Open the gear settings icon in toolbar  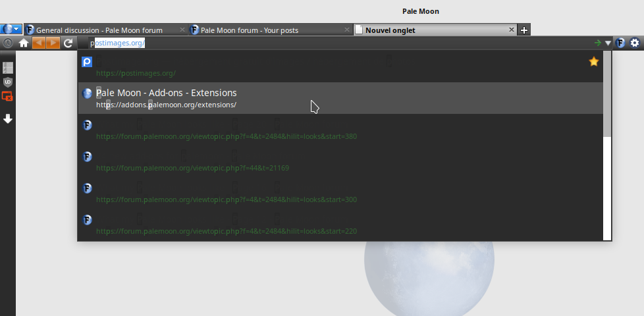(635, 43)
